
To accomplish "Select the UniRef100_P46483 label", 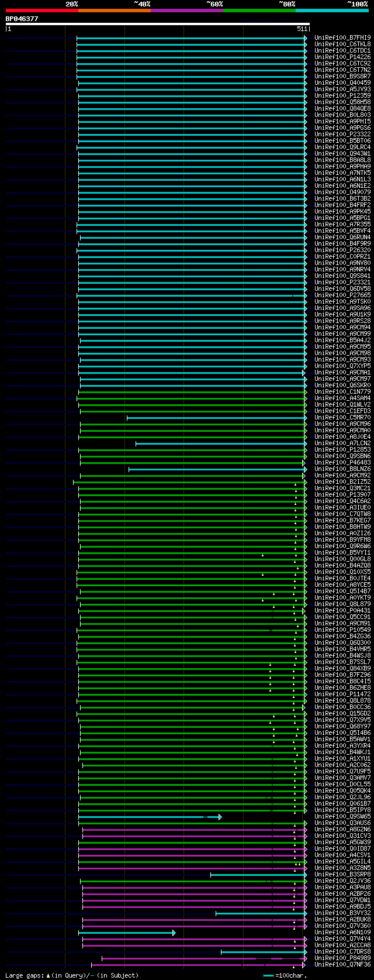I will pyautogui.click(x=342, y=462).
